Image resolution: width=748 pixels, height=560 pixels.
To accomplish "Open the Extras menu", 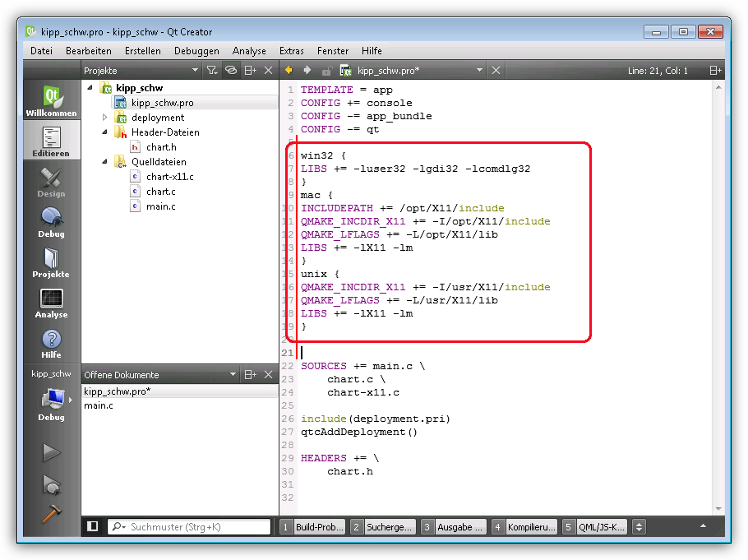I will click(x=292, y=51).
